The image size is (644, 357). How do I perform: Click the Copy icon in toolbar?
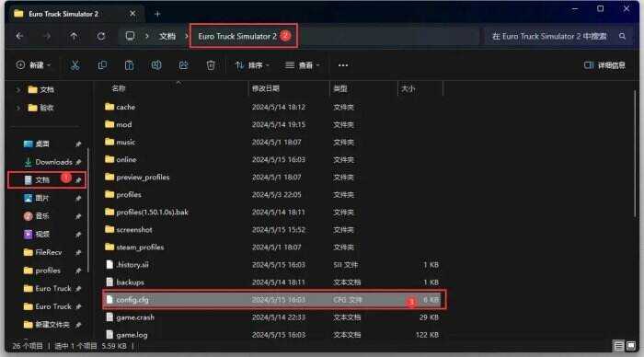102,65
